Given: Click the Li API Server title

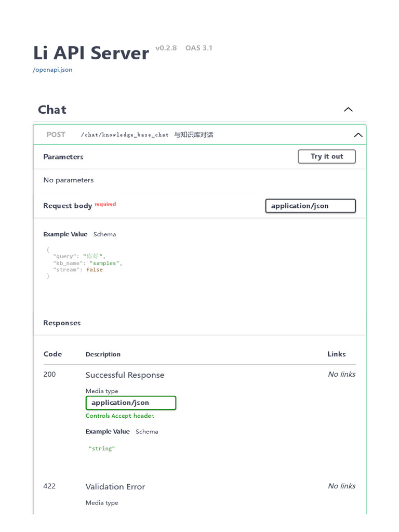Looking at the screenshot, I should point(91,53).
